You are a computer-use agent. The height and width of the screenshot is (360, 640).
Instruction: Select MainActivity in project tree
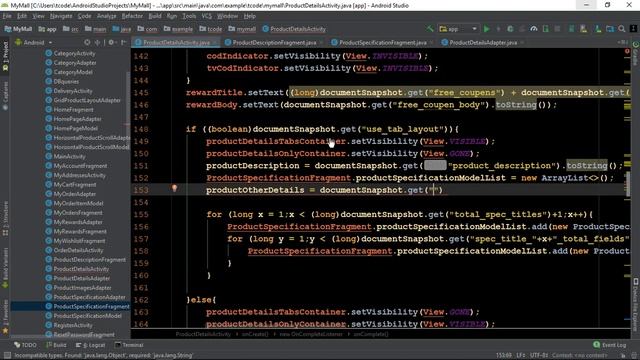[x=69, y=157]
